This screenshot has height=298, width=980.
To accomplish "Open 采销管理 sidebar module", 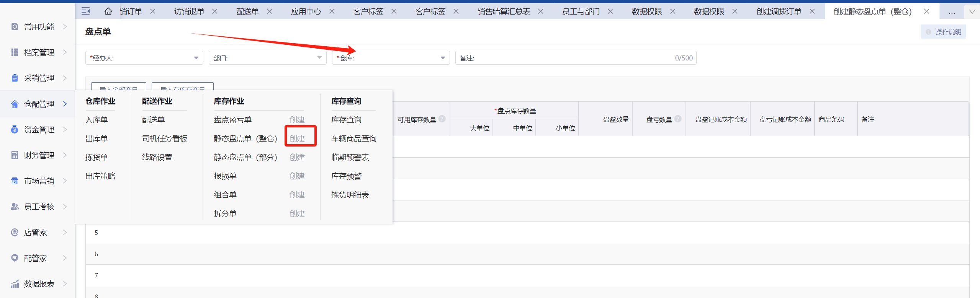I will point(39,78).
